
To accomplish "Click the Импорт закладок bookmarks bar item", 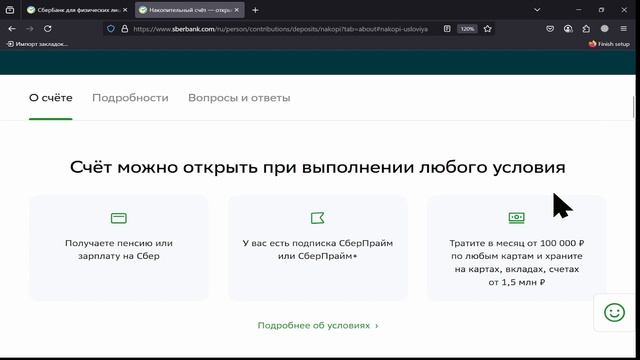I will (x=38, y=44).
